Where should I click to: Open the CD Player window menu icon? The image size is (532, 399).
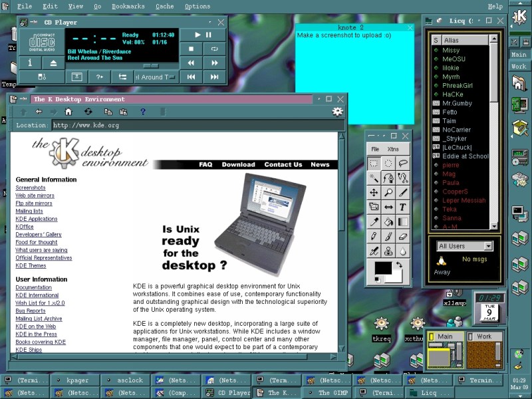tap(23, 23)
